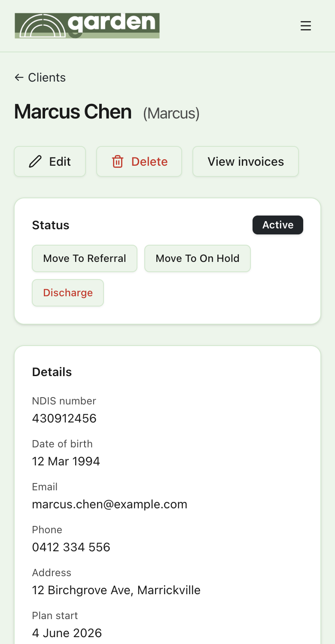The image size is (335, 644).
Task: Click the Active status badge
Action: tap(278, 225)
